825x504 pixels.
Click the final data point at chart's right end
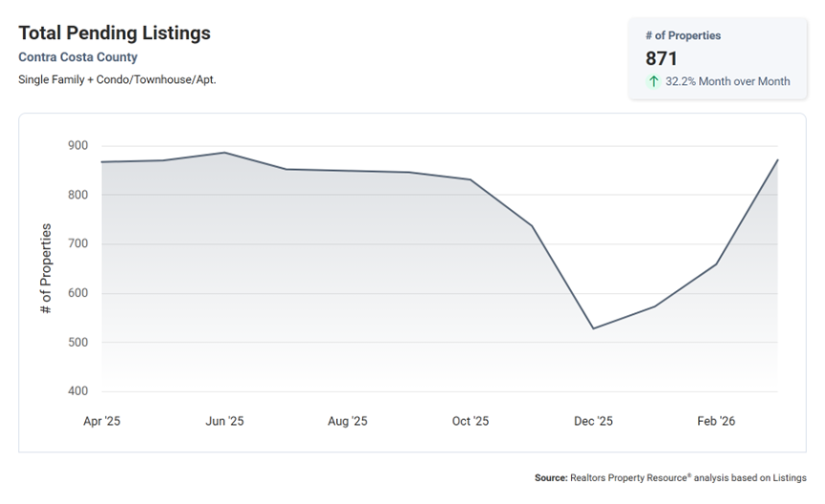click(777, 160)
